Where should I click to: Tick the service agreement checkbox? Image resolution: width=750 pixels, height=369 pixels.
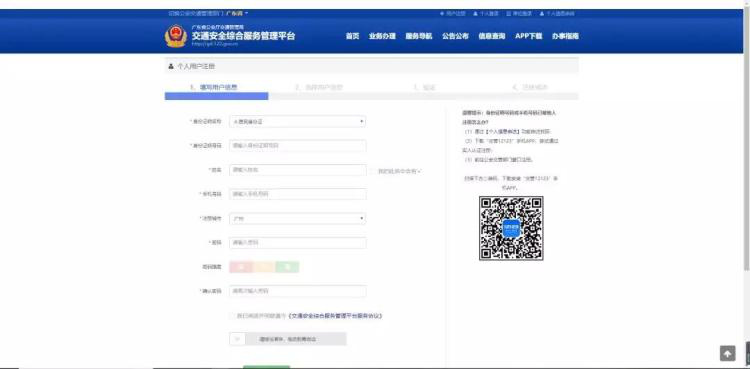(232, 316)
